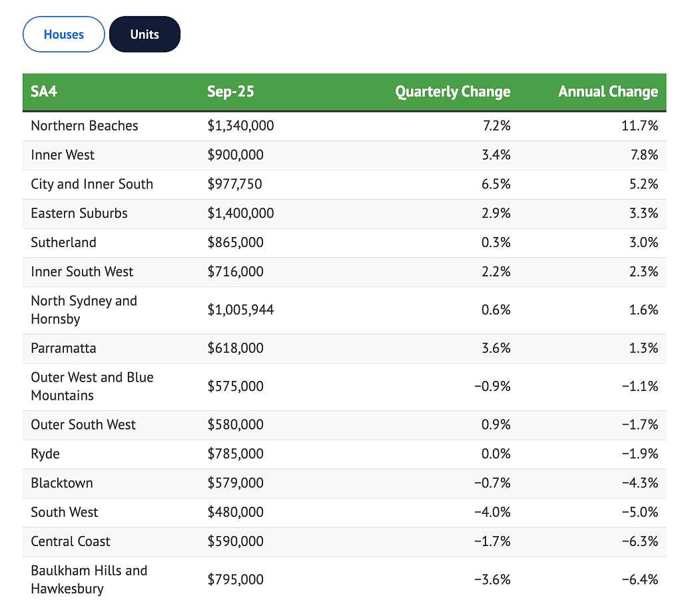Click the South West $480,000 price
Screen dimensions: 682x616
pyautogui.click(x=235, y=512)
